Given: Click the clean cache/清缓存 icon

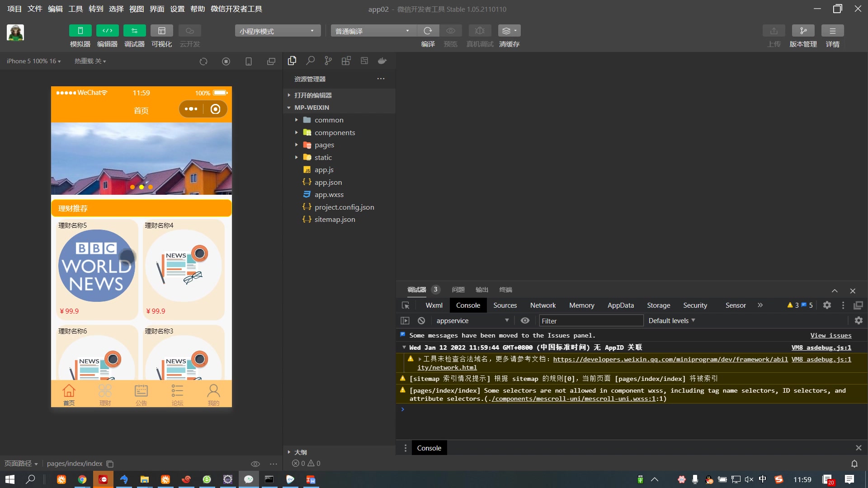Looking at the screenshot, I should (x=509, y=30).
